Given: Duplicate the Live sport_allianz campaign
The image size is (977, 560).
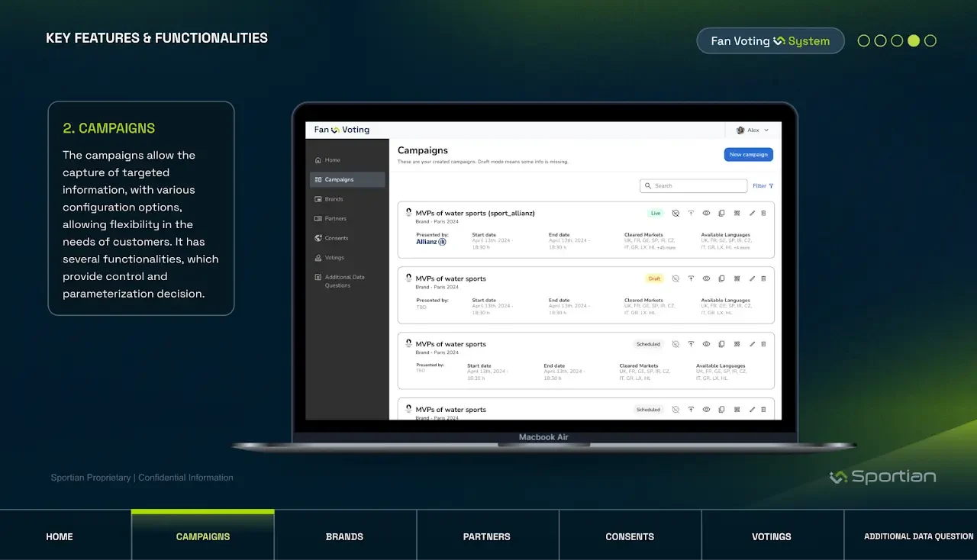Looking at the screenshot, I should (721, 214).
